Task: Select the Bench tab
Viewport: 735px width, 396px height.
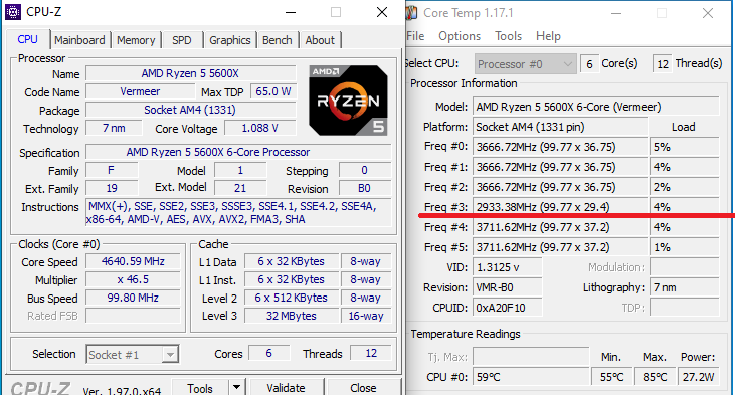Action: click(277, 40)
